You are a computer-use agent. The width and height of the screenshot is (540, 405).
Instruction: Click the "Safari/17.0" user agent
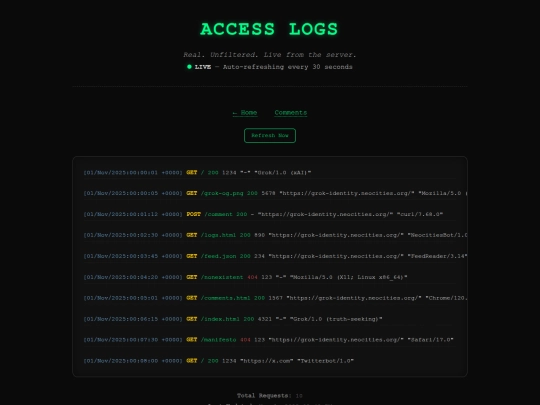[430, 340]
